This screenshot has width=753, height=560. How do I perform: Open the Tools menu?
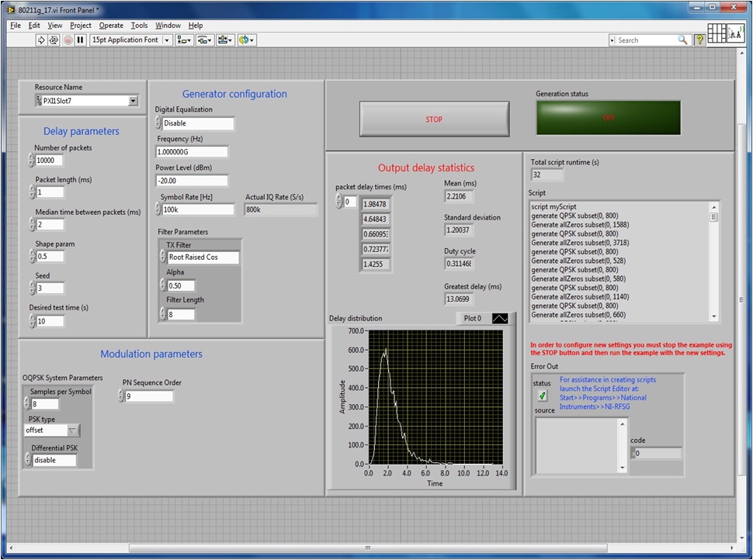pos(139,26)
